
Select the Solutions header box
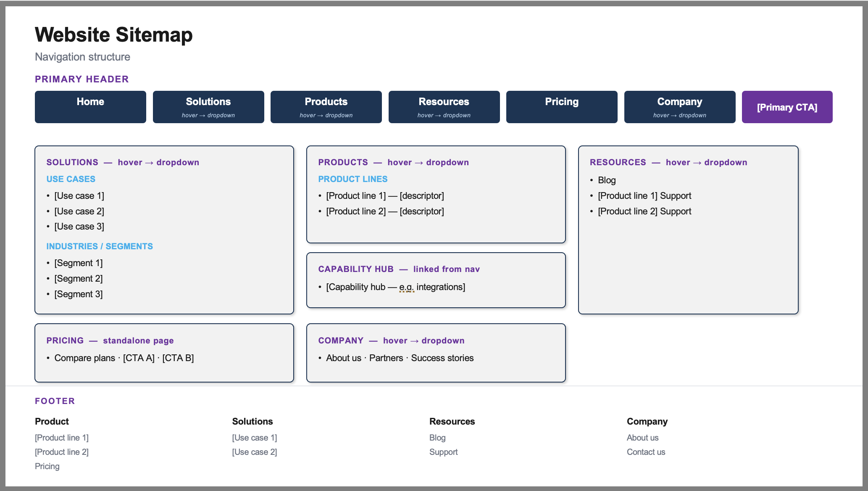click(208, 107)
